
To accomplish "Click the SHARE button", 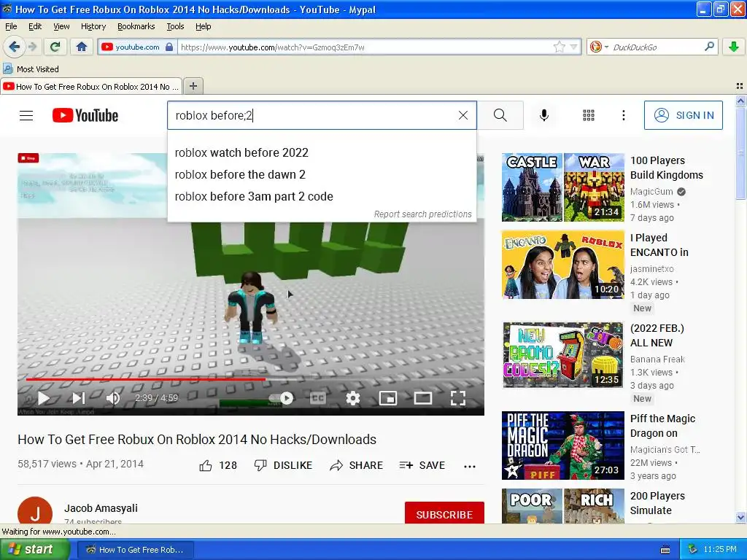I will pos(356,465).
